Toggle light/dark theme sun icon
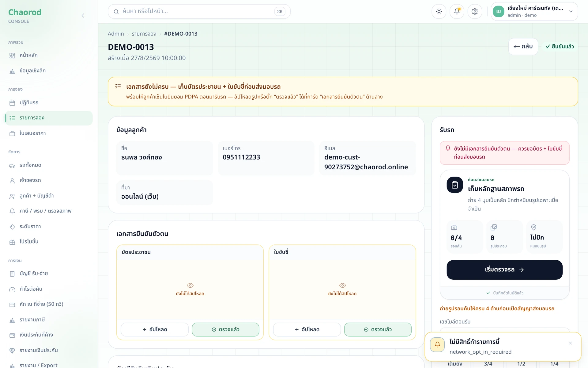 (439, 11)
